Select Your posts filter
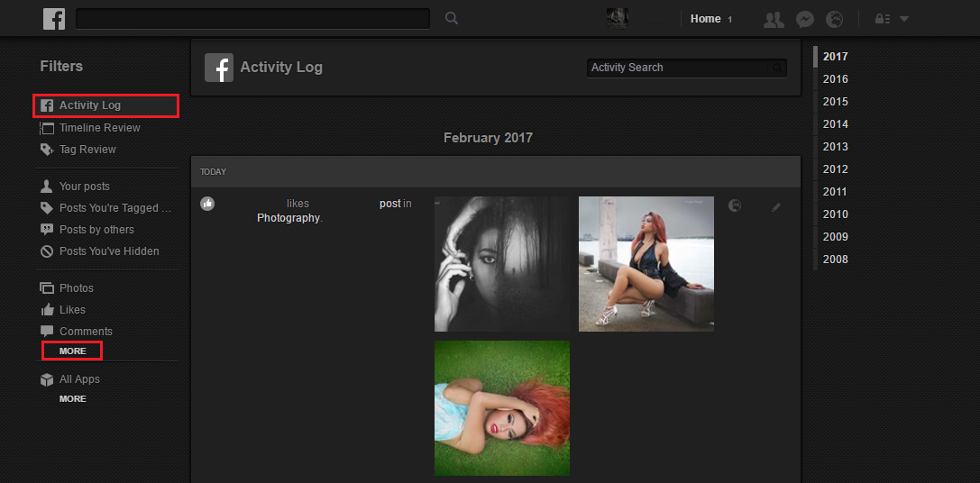Image resolution: width=980 pixels, height=483 pixels. click(x=75, y=187)
